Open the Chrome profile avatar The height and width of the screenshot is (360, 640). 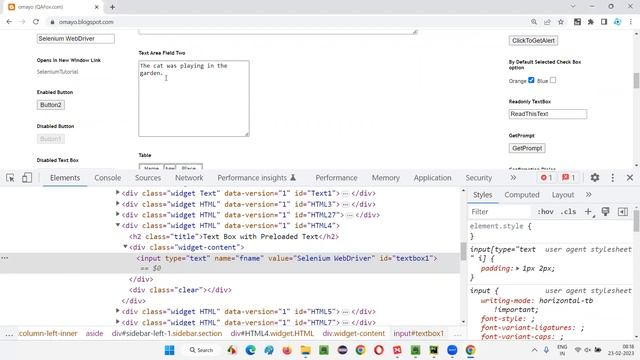pos(618,22)
